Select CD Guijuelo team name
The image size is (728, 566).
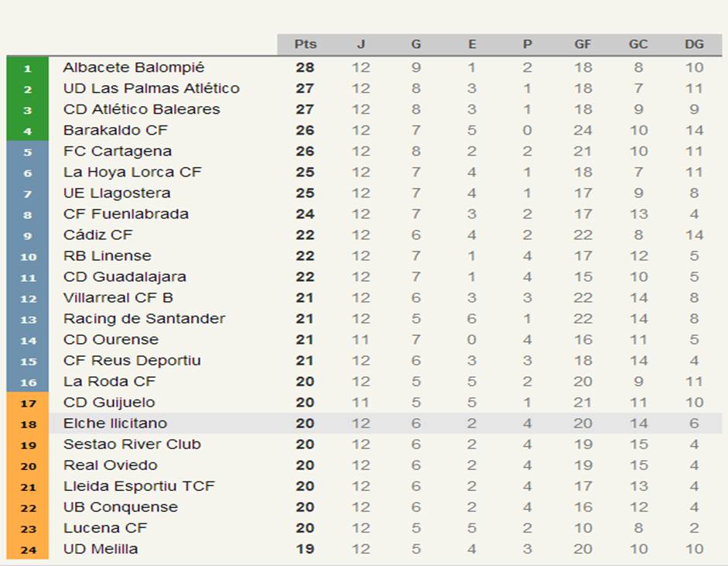pyautogui.click(x=109, y=403)
